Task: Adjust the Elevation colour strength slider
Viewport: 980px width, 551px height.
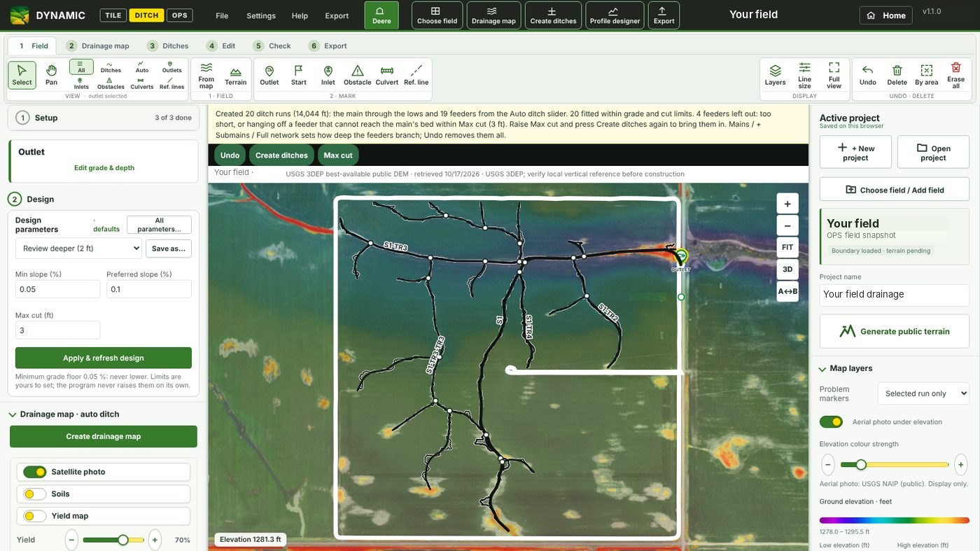Action: pyautogui.click(x=895, y=465)
